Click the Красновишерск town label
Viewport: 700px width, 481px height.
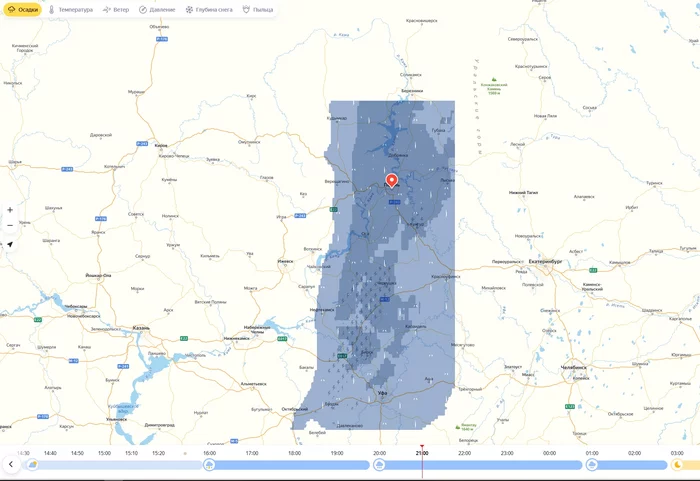[x=422, y=21]
